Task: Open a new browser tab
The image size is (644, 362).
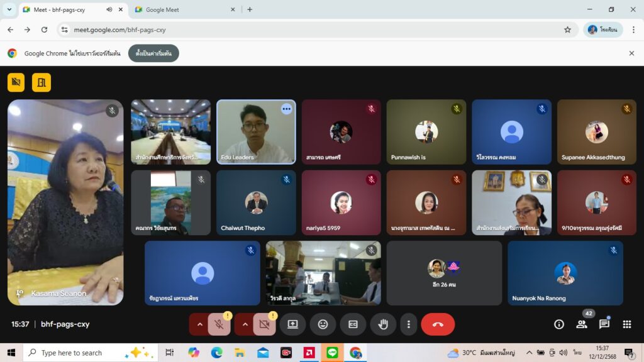Action: [250, 9]
